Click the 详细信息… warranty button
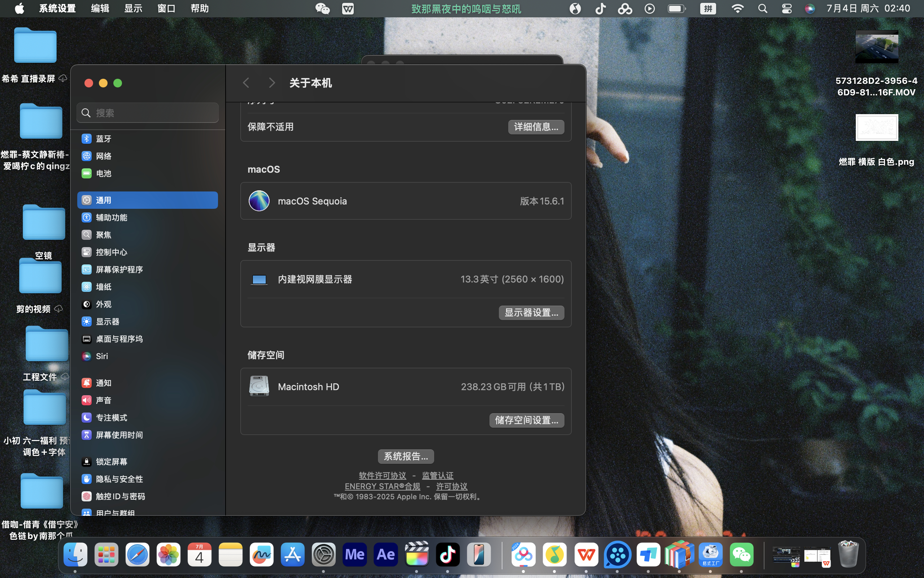This screenshot has height=578, width=924. point(536,127)
